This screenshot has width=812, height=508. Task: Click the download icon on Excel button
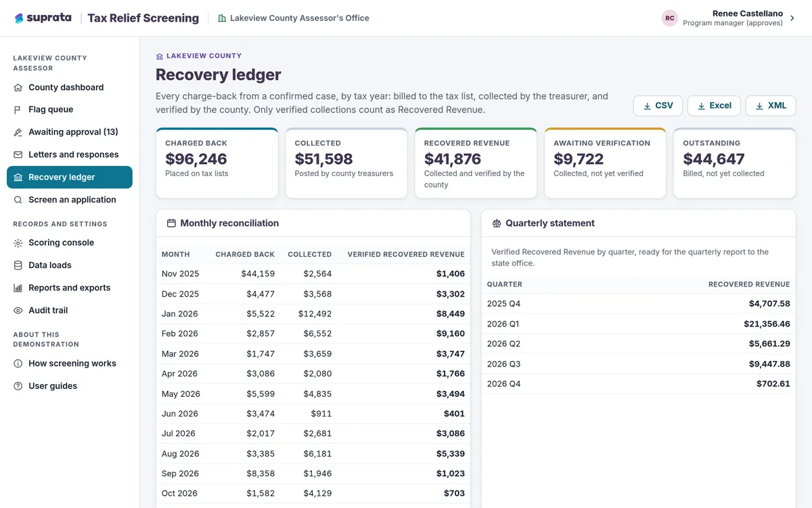click(702, 106)
